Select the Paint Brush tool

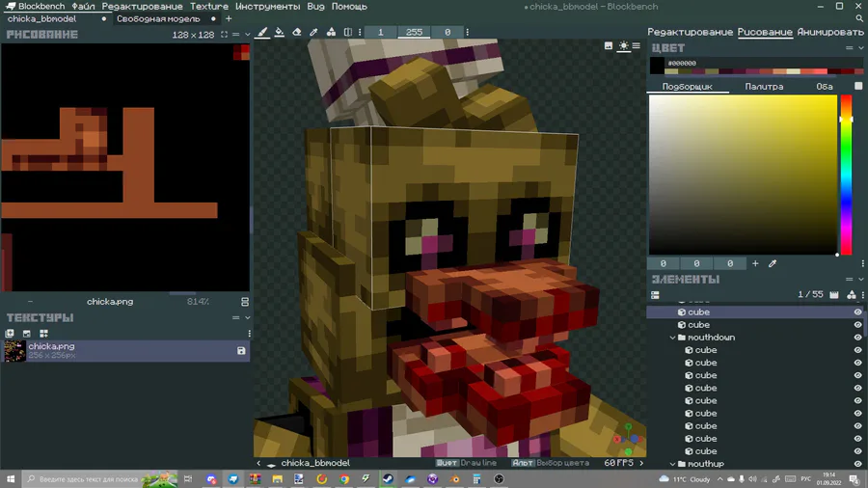pyautogui.click(x=262, y=32)
